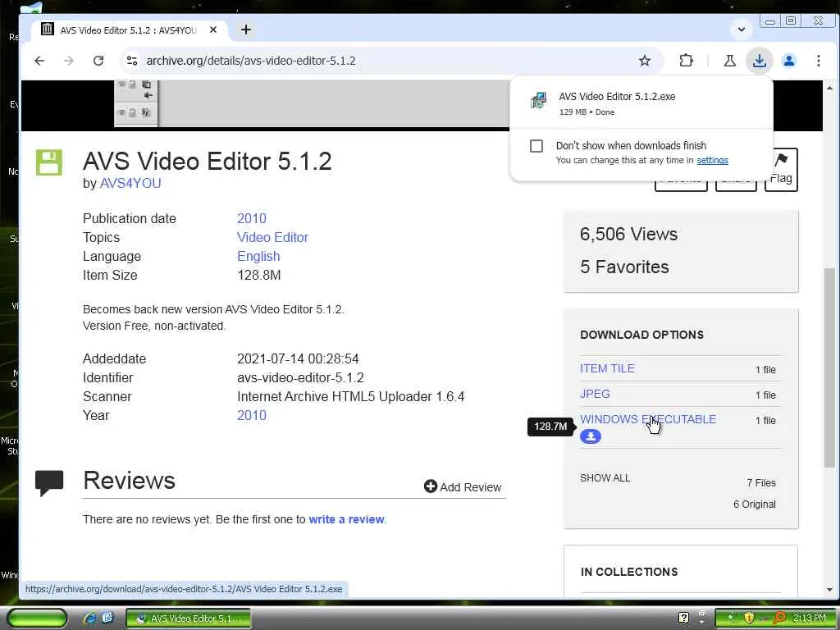Screen dimensions: 840x630
Task: Open downloaded AVS Video Editor 5.1.2.exe
Action: tap(617, 97)
